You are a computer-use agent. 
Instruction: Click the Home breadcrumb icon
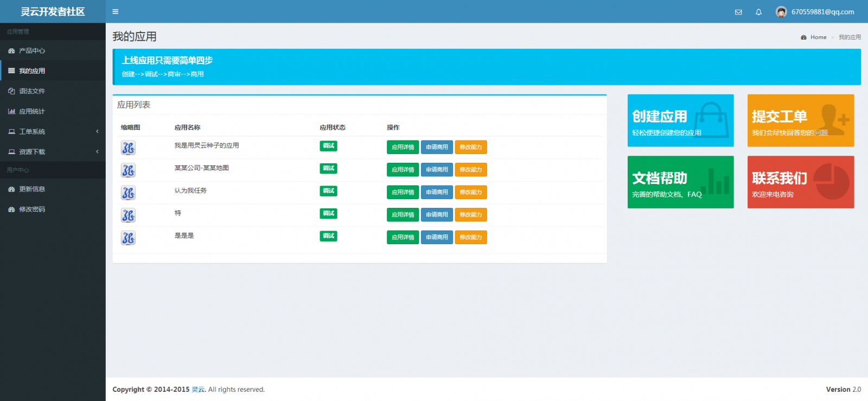[x=803, y=37]
